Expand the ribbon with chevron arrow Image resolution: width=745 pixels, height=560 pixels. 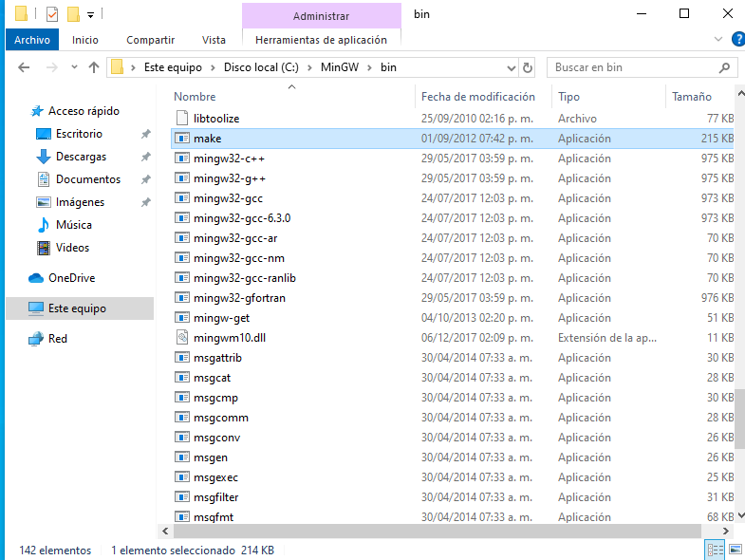pos(718,39)
